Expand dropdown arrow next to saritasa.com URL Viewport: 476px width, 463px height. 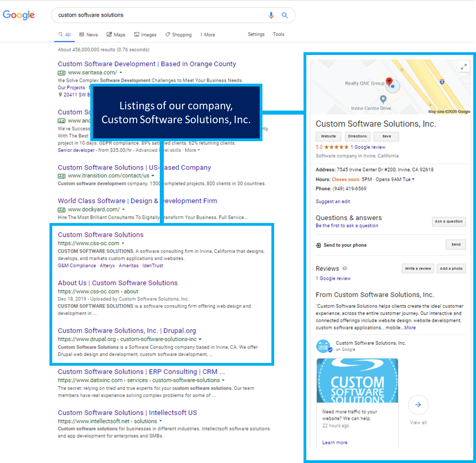click(x=121, y=73)
